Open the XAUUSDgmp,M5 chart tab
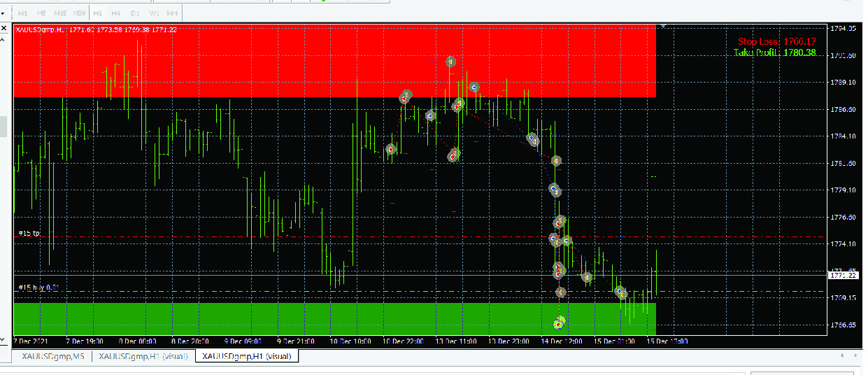Screen dimensions: 868x375 (54, 356)
